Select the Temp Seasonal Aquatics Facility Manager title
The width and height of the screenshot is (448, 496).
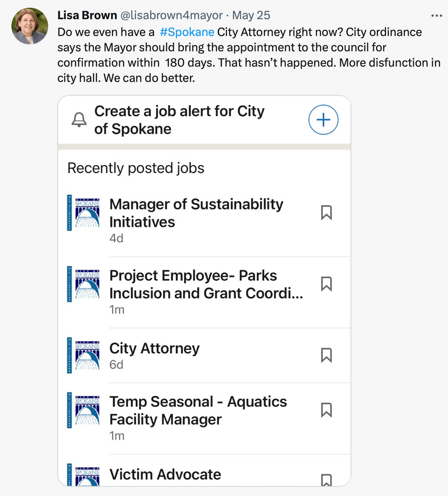click(198, 410)
